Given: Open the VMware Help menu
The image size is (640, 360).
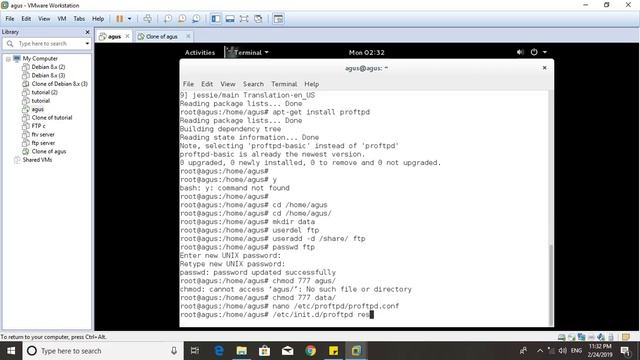Looking at the screenshot, I should pyautogui.click(x=98, y=19).
